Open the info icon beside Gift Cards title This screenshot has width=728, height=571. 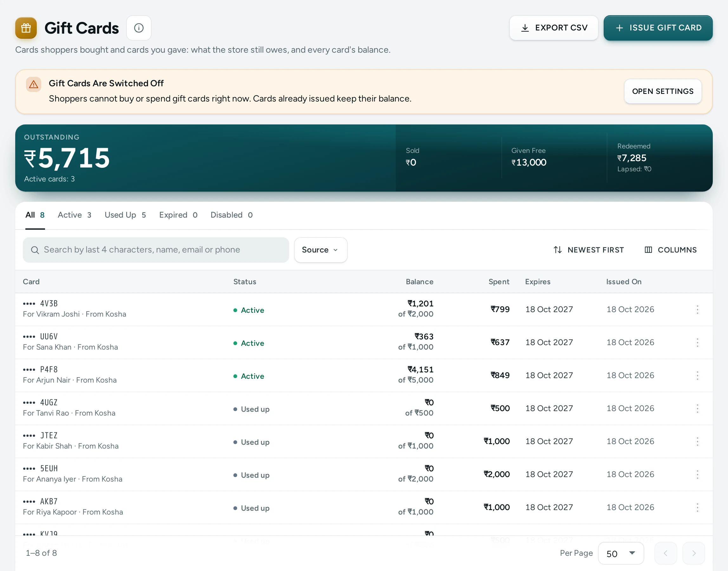tap(139, 28)
